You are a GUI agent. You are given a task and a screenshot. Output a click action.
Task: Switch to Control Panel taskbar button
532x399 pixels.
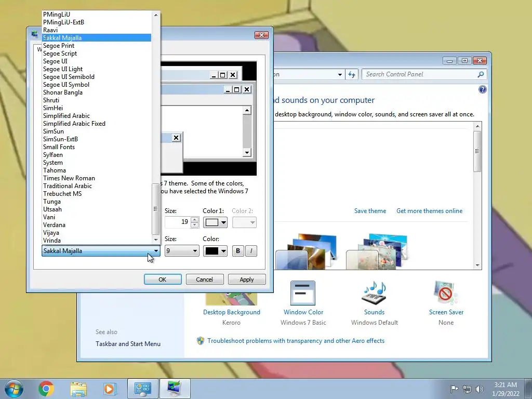(x=142, y=389)
